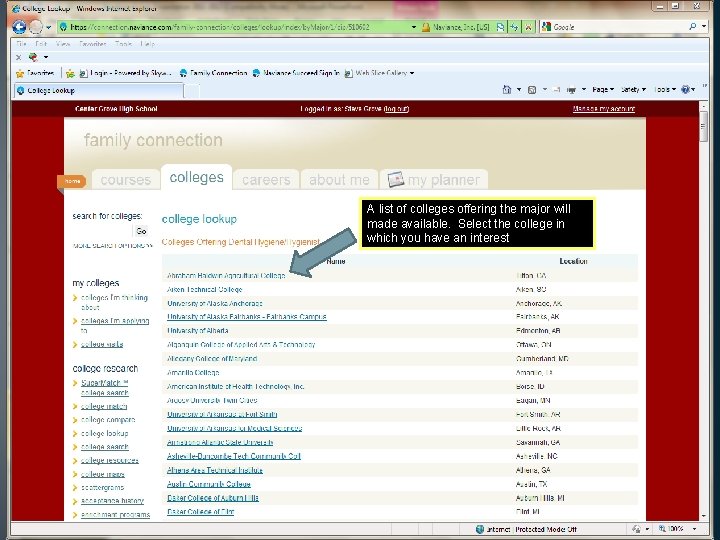Screen dimensions: 720x540
Task: Open a new blank browser tab
Action: tap(192, 91)
